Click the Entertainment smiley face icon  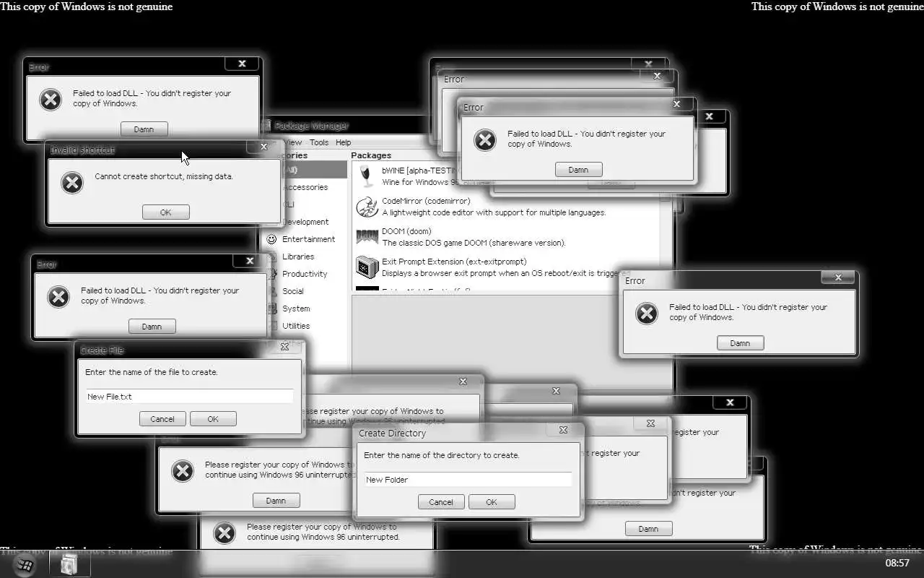(271, 239)
